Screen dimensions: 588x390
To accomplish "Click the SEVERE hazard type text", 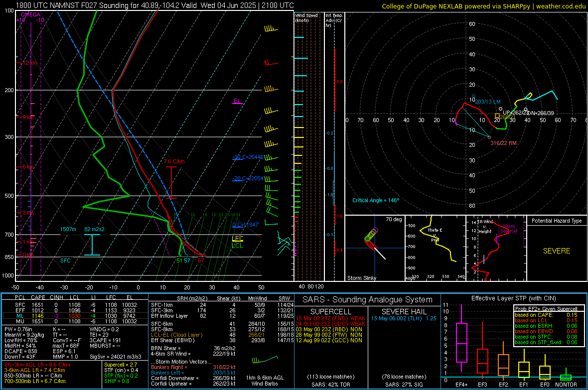I will coord(557,251).
